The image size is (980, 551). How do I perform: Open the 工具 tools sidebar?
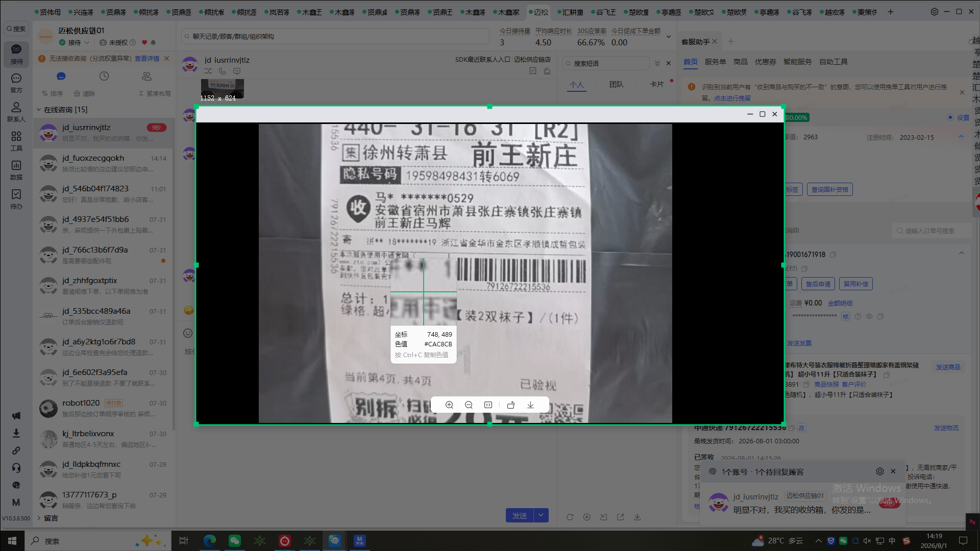click(x=16, y=141)
